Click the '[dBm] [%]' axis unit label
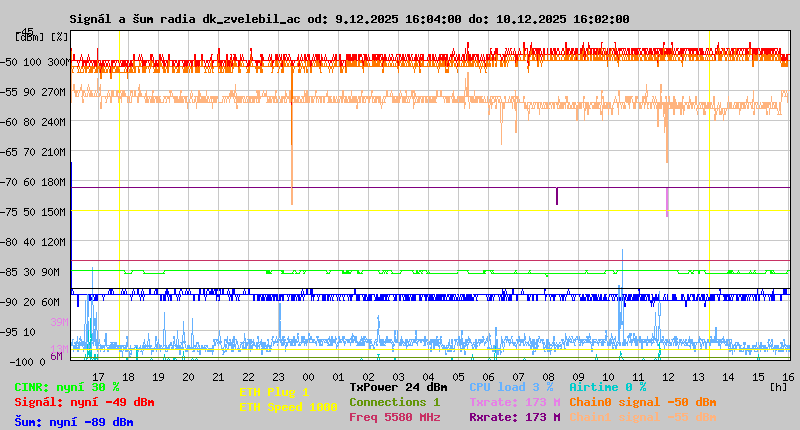800x430 pixels. [41, 37]
